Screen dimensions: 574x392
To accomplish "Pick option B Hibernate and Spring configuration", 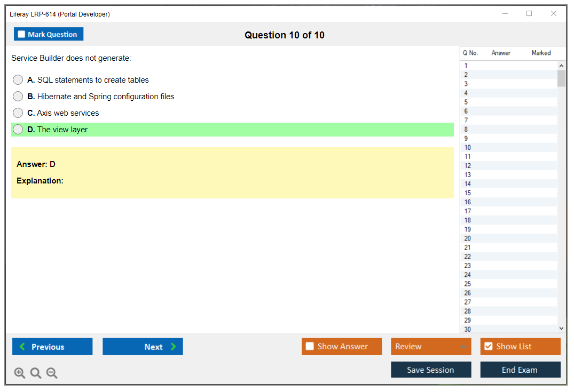I will tap(18, 97).
